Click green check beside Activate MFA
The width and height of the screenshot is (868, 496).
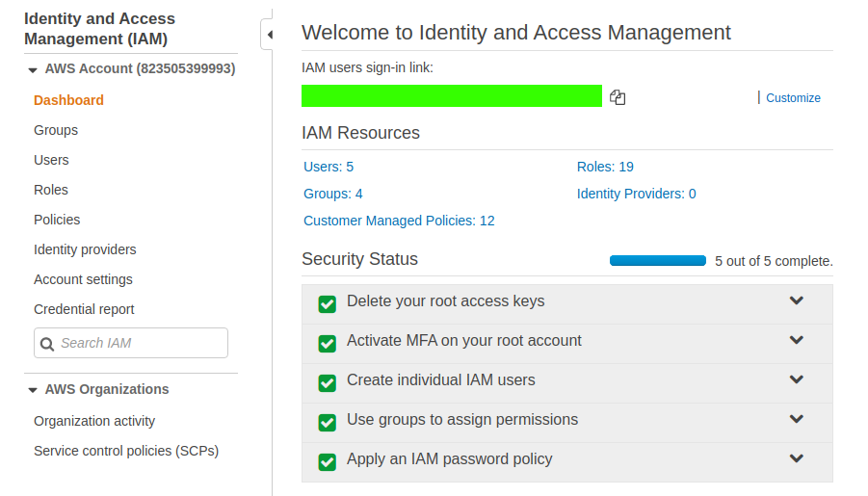click(x=328, y=343)
